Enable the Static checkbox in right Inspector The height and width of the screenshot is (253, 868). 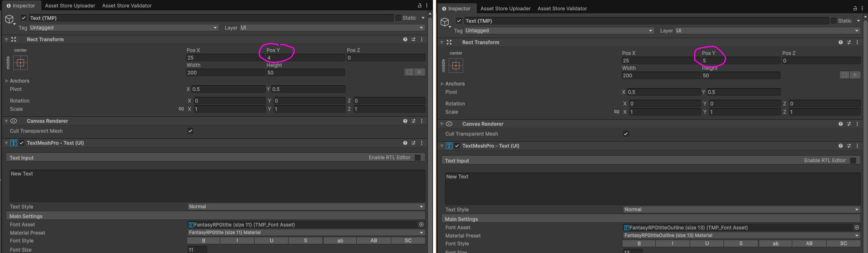[x=833, y=21]
